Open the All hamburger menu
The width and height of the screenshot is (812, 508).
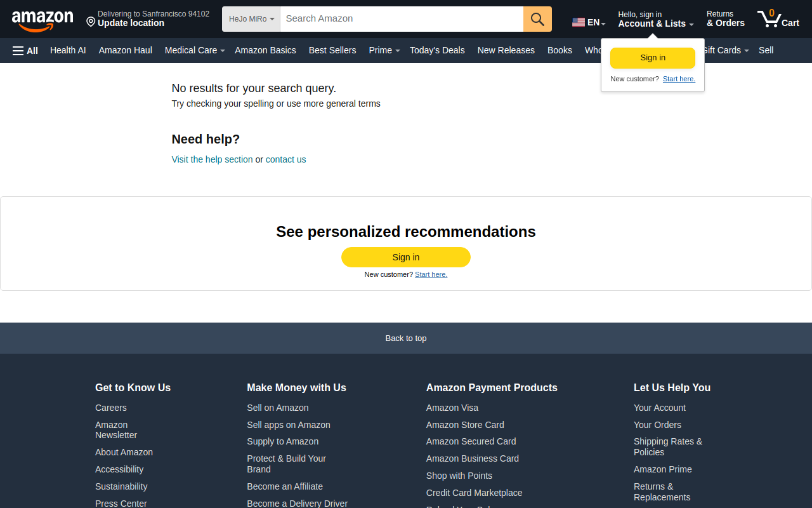[25, 51]
